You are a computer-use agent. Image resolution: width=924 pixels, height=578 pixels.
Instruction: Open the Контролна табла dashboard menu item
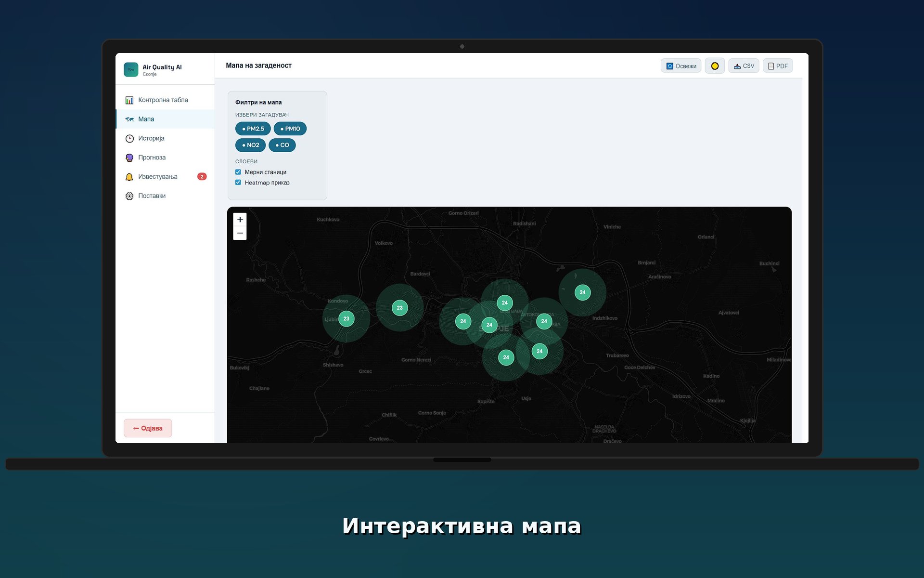[165, 100]
